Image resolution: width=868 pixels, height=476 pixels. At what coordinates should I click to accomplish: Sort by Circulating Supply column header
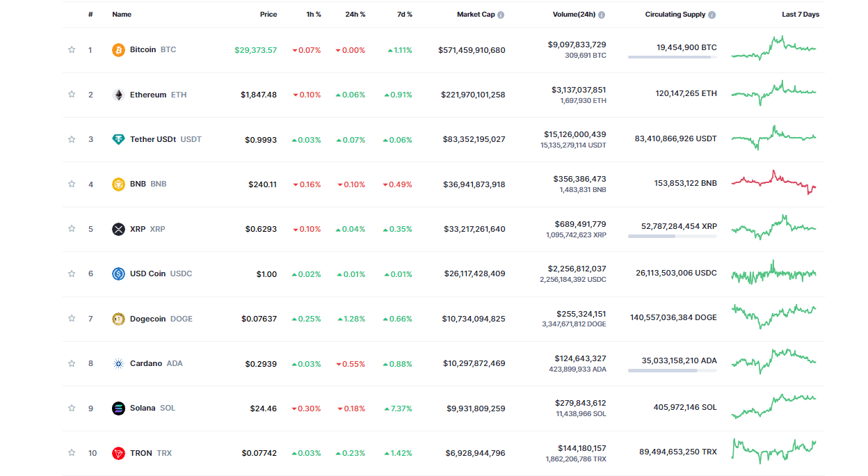click(x=675, y=15)
